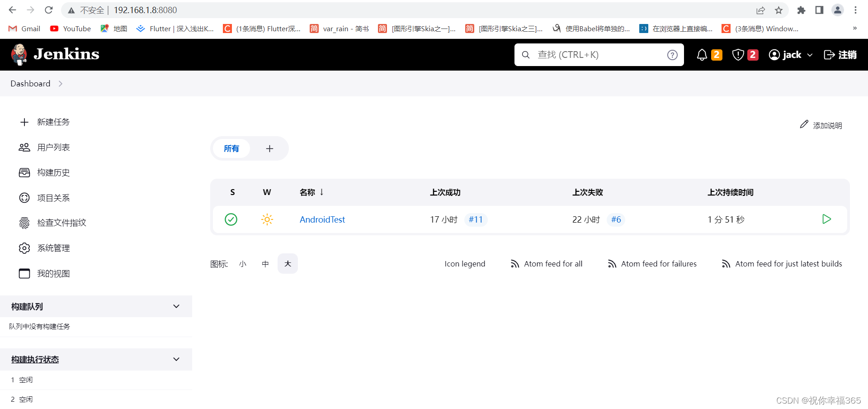This screenshot has height=409, width=868.
Task: Click the green success status icon for AndroidTest
Action: click(x=231, y=219)
